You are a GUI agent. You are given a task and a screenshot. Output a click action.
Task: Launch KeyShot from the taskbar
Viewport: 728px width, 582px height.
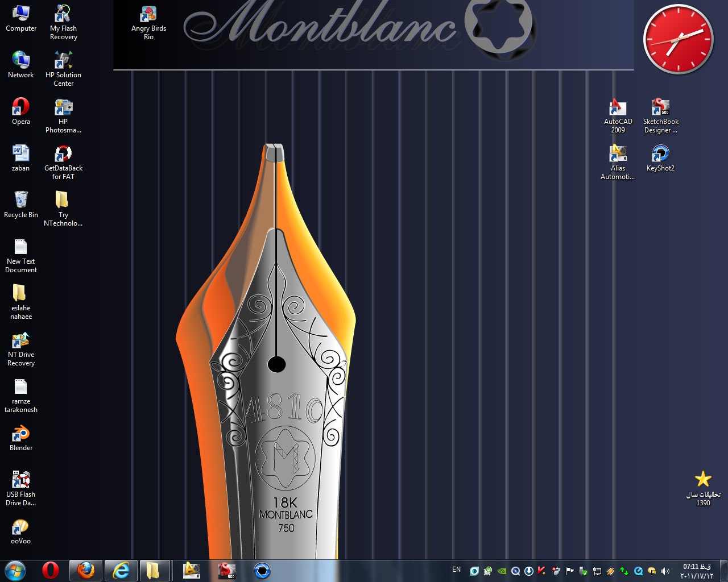tap(262, 570)
